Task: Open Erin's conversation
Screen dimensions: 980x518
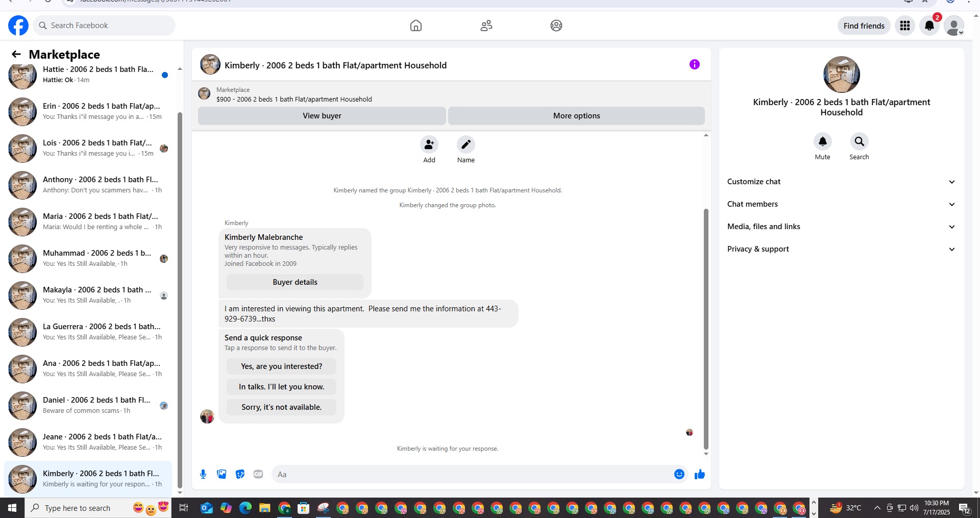Action: click(x=88, y=111)
